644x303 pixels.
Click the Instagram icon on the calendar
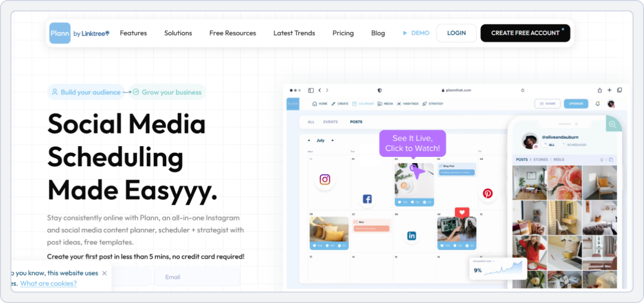pyautogui.click(x=325, y=179)
